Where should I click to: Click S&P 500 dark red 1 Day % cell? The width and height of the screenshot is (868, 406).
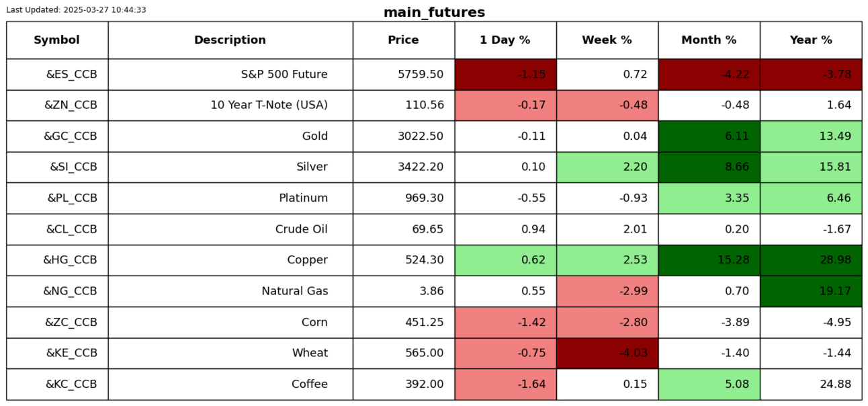(505, 75)
